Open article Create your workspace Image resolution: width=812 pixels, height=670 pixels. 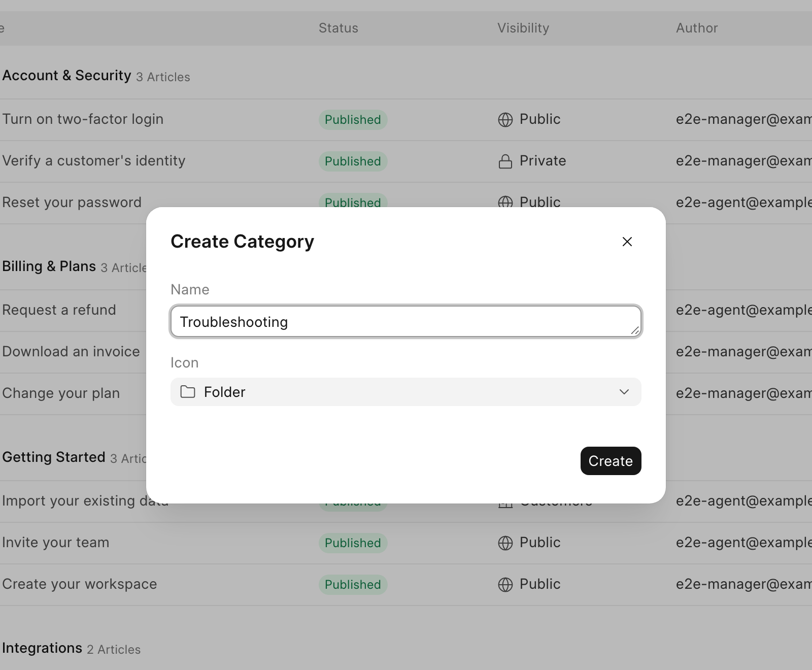[80, 584]
